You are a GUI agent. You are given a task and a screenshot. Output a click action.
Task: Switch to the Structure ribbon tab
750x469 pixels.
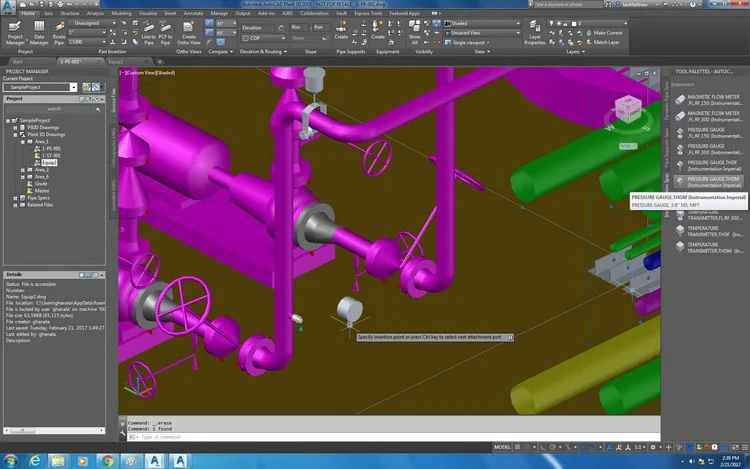click(x=70, y=13)
